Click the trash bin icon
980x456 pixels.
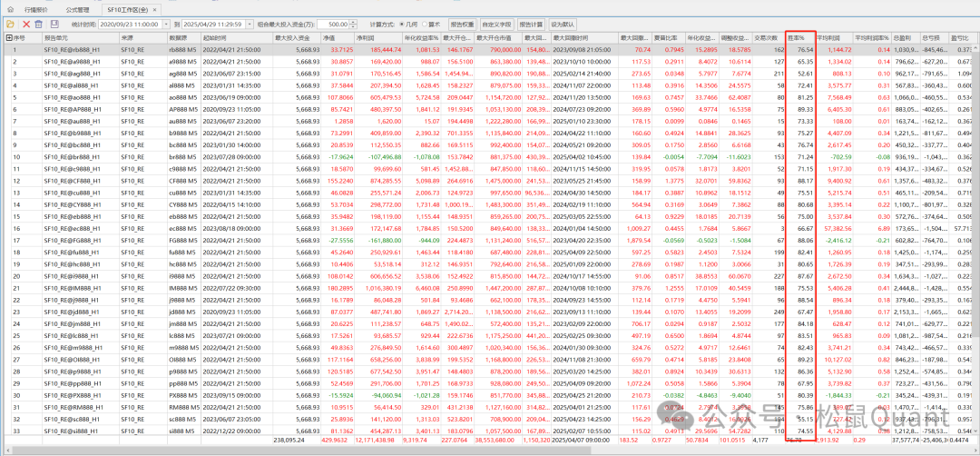click(40, 23)
